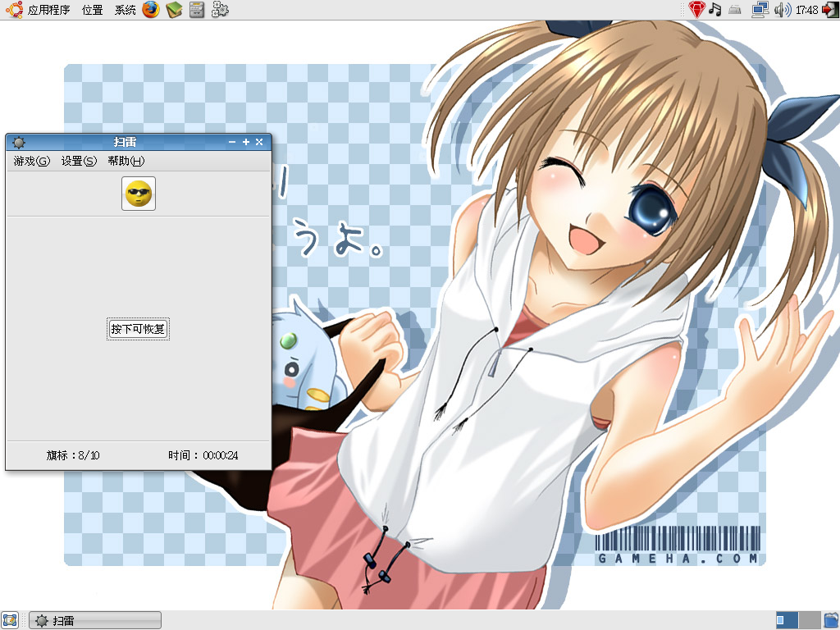
Task: Open the 游戏(G) menu in Minesweeper
Action: pyautogui.click(x=32, y=161)
